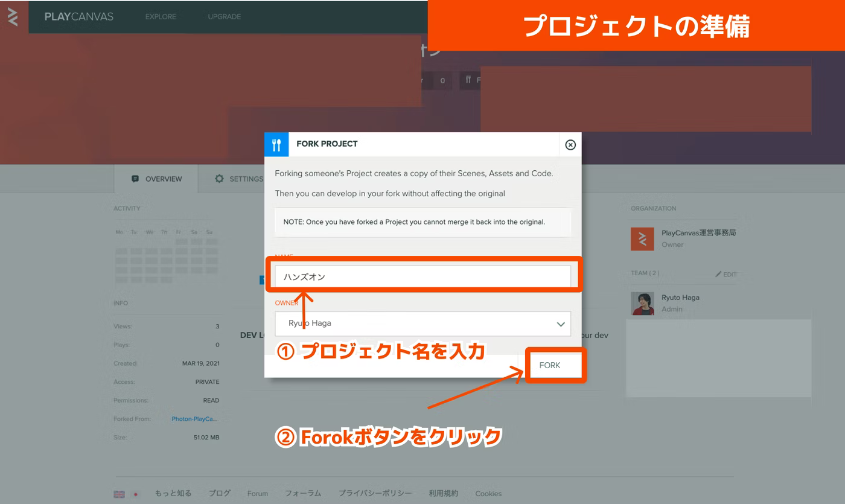Click the NOTE text about forked projects
The width and height of the screenshot is (845, 504).
tap(414, 222)
